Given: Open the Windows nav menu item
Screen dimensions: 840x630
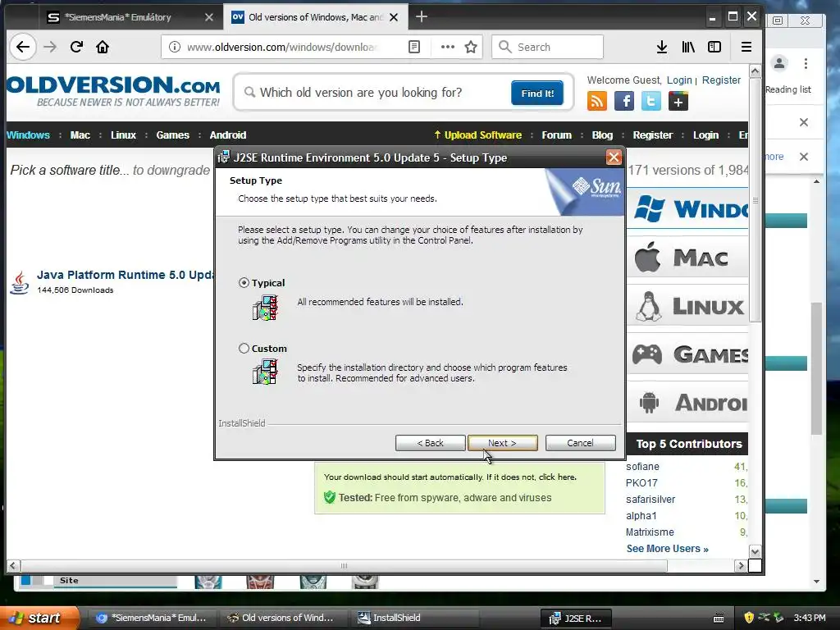Looking at the screenshot, I should coord(28,135).
